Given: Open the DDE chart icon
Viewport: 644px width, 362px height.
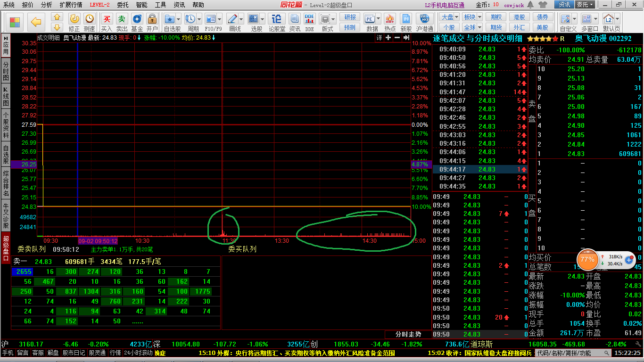Looking at the screenshot, I should [x=309, y=19].
